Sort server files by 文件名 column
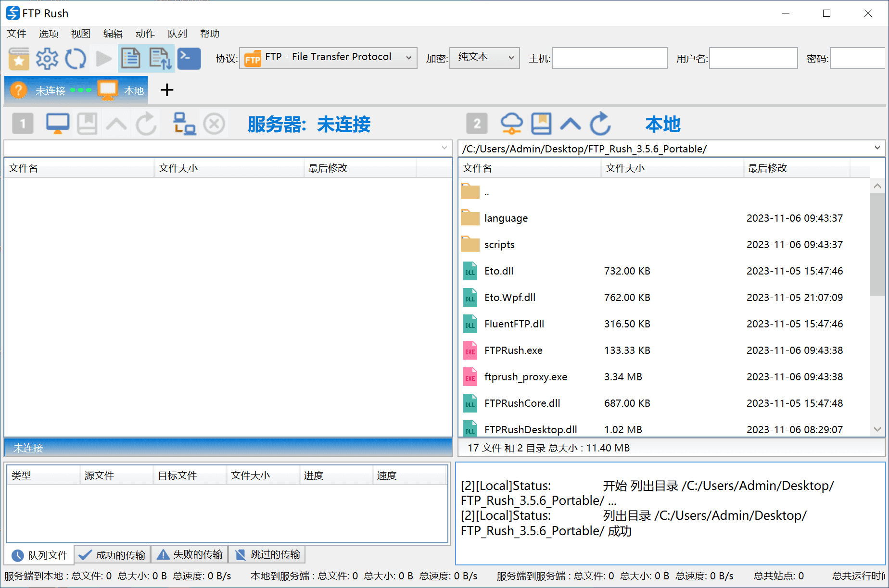This screenshot has height=588, width=889. click(79, 168)
